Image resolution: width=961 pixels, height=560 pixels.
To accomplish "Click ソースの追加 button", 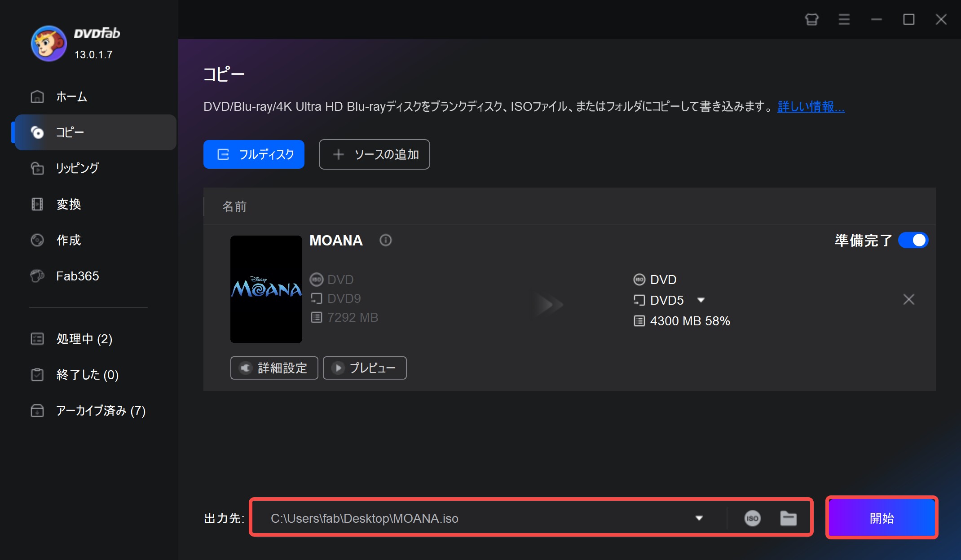I will pos(374,154).
